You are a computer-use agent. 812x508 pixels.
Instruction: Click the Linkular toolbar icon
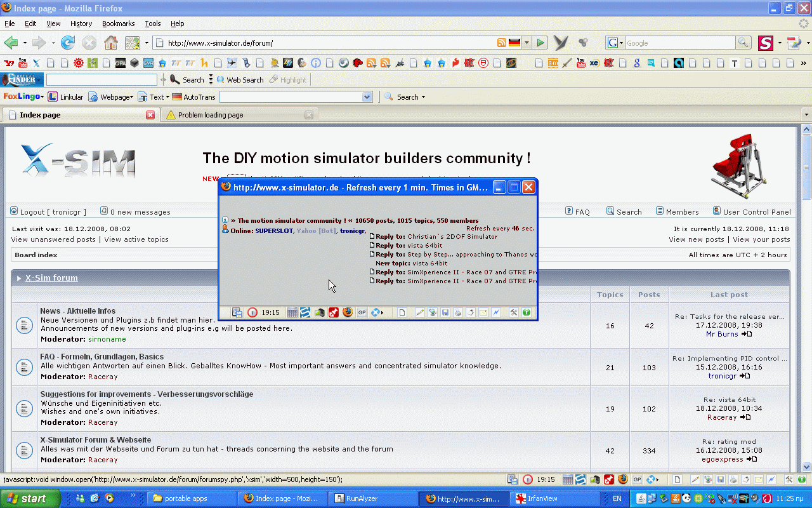click(x=66, y=97)
